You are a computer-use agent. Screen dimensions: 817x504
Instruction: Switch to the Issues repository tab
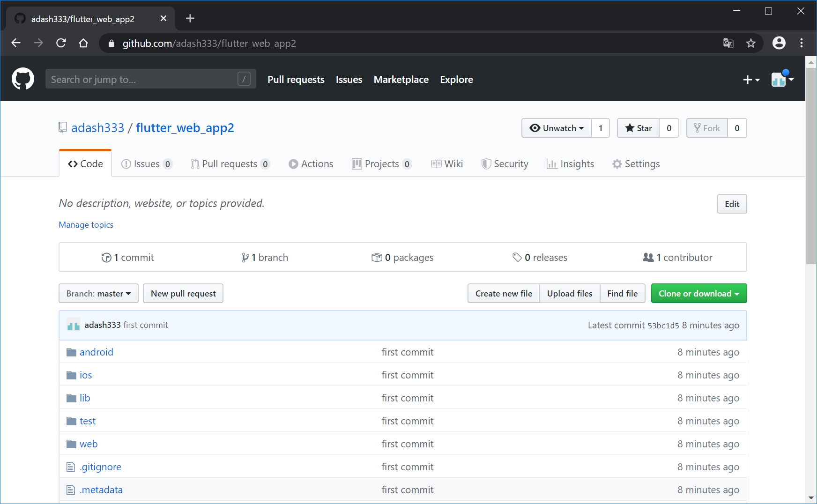click(x=147, y=164)
